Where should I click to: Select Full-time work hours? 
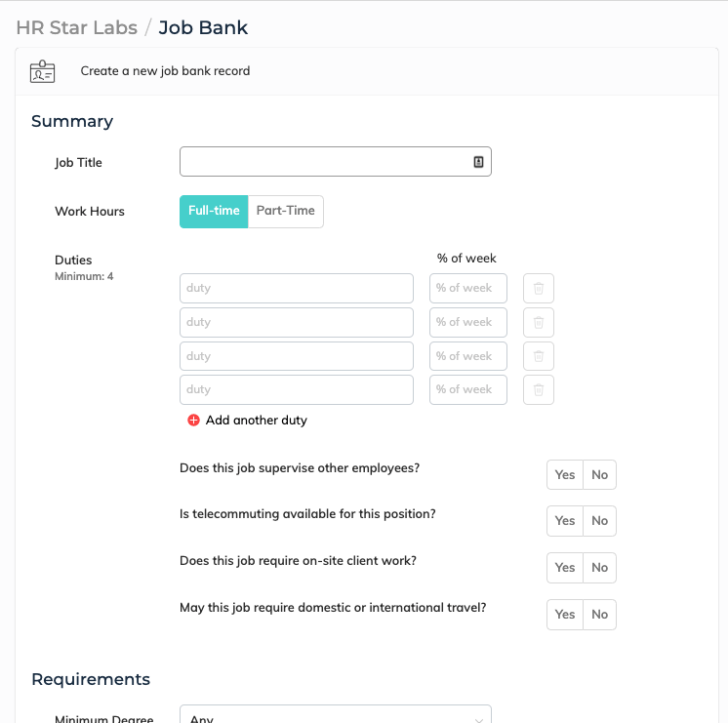pos(214,212)
